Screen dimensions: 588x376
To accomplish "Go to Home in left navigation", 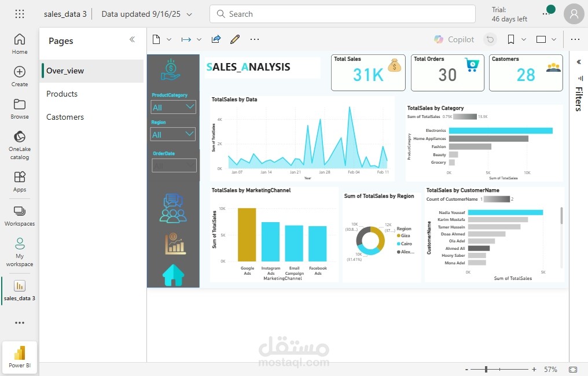I will click(20, 44).
